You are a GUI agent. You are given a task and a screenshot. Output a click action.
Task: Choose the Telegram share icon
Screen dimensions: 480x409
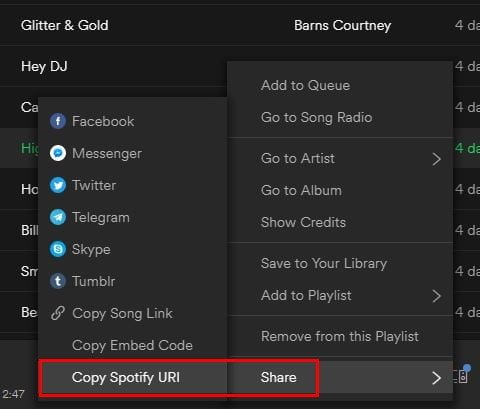(x=58, y=217)
